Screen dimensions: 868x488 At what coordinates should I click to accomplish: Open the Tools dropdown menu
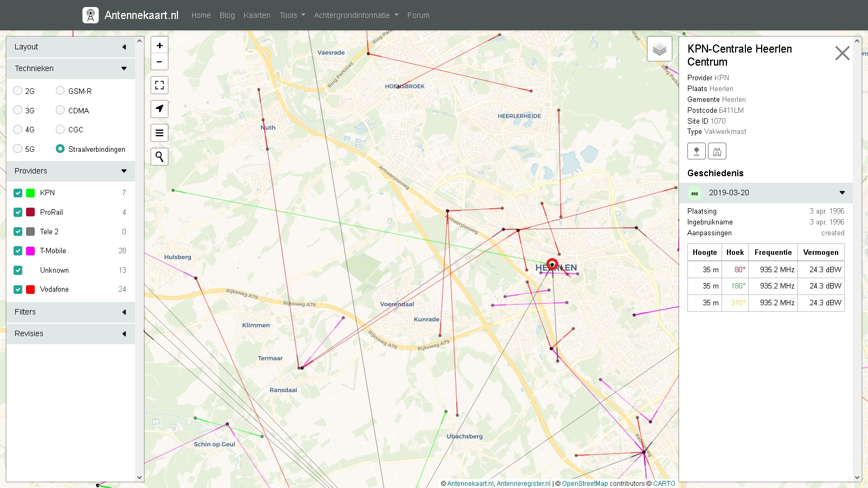coord(292,15)
